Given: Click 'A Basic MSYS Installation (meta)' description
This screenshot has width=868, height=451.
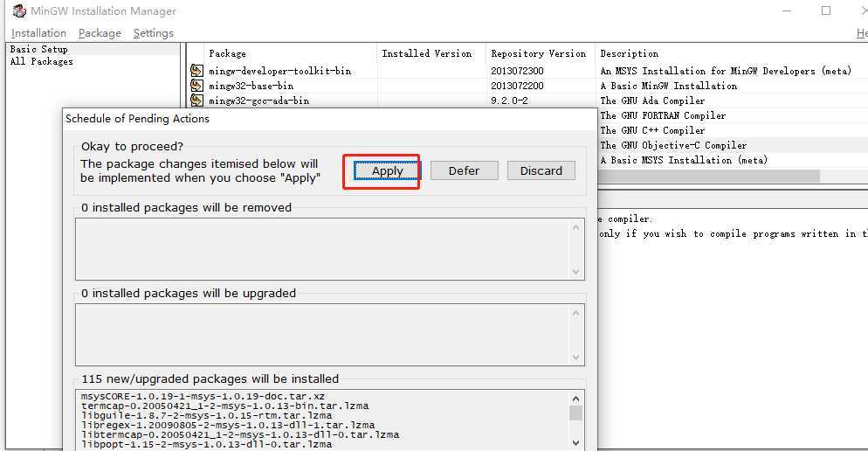Looking at the screenshot, I should [684, 160].
